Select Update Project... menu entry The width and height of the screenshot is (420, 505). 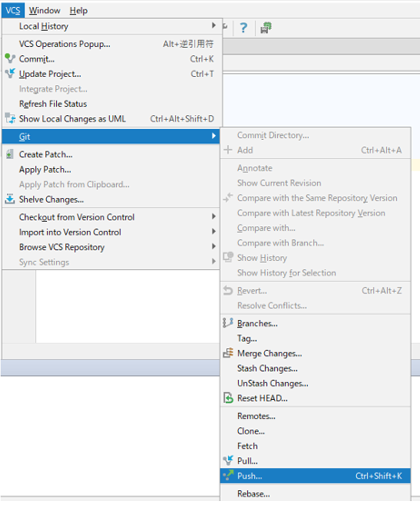click(x=112, y=74)
